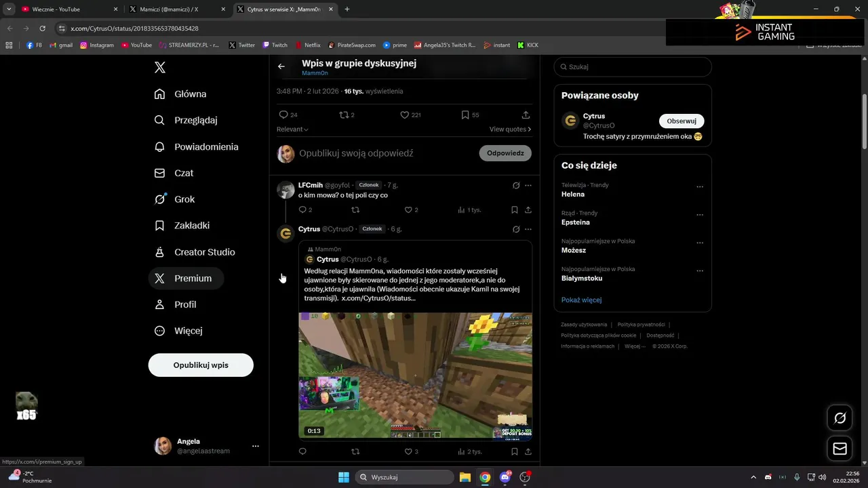The width and height of the screenshot is (868, 488).
Task: Bookmark the main post with 55 bookmarks
Action: 470,115
